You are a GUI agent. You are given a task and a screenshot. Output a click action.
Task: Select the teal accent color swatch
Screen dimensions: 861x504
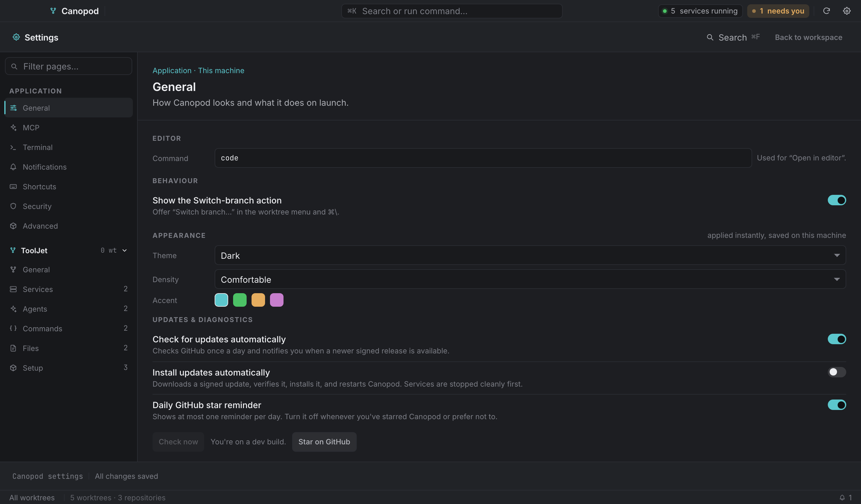tap(221, 300)
